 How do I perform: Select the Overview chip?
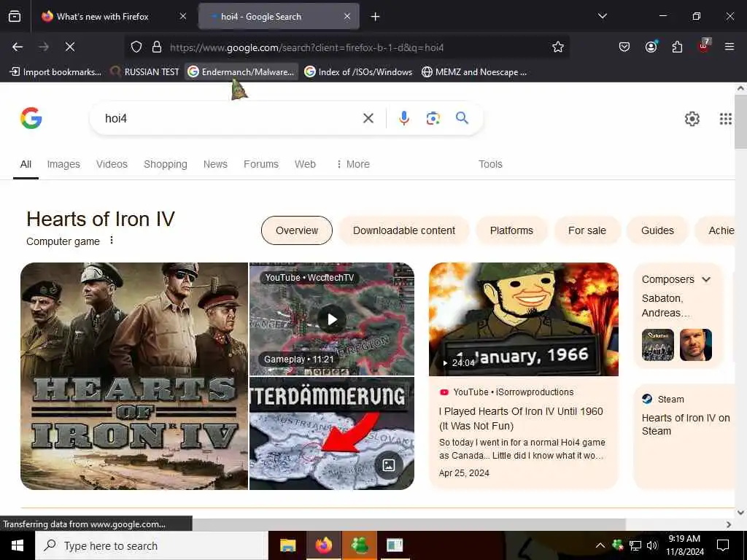pyautogui.click(x=297, y=230)
